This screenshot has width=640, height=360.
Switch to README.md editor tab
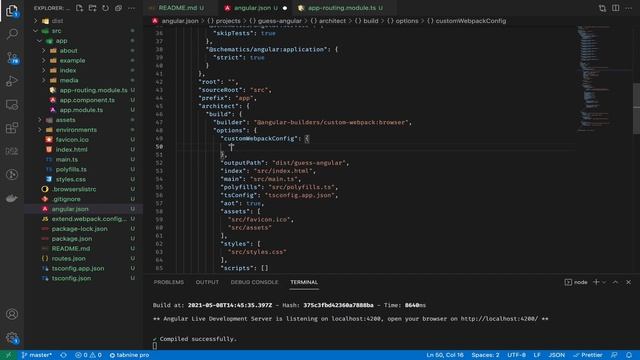point(178,8)
